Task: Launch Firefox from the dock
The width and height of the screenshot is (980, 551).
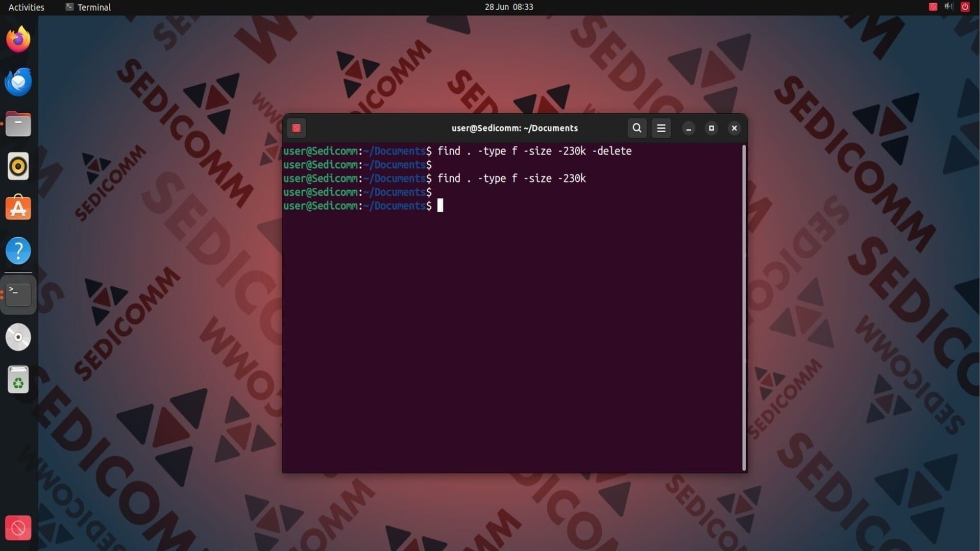Action: coord(18,39)
